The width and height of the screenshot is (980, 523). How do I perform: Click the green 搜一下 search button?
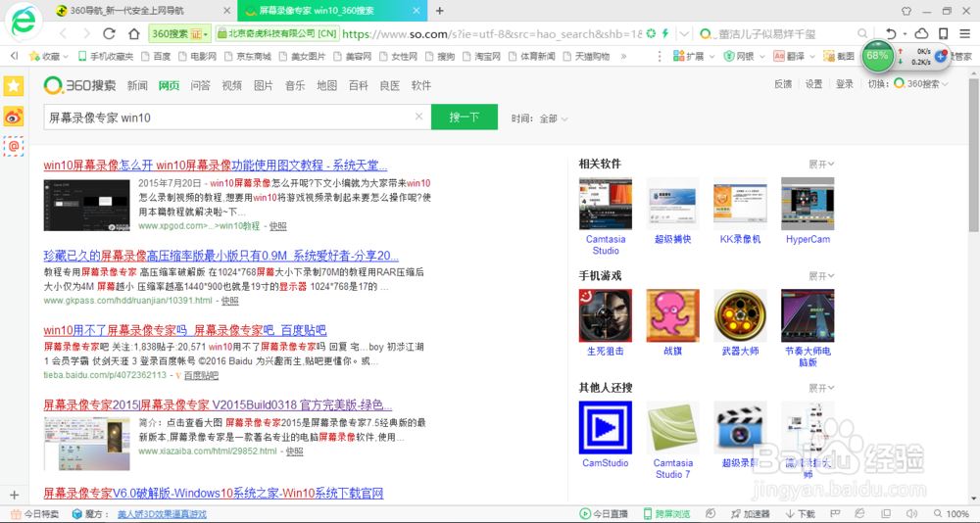coord(465,117)
